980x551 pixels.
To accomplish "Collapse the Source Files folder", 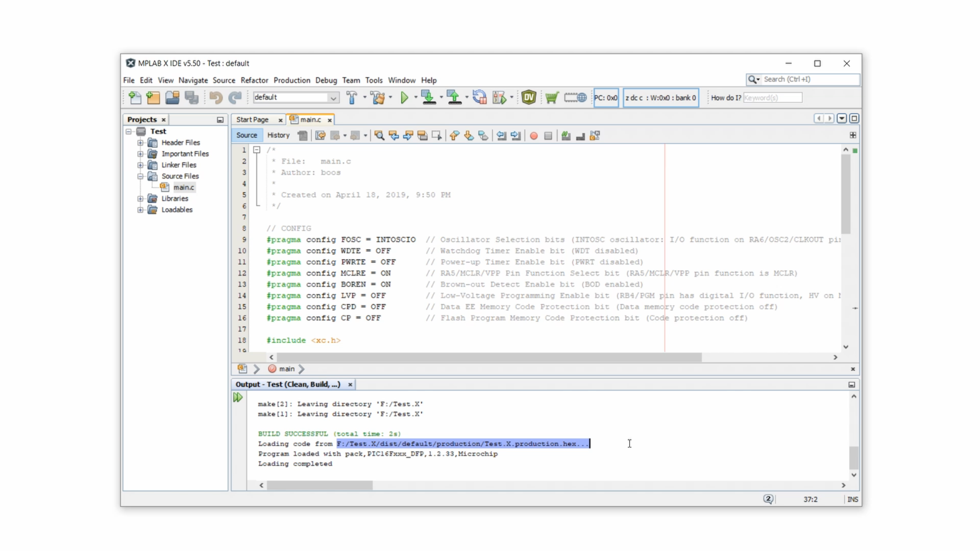I will (x=140, y=176).
